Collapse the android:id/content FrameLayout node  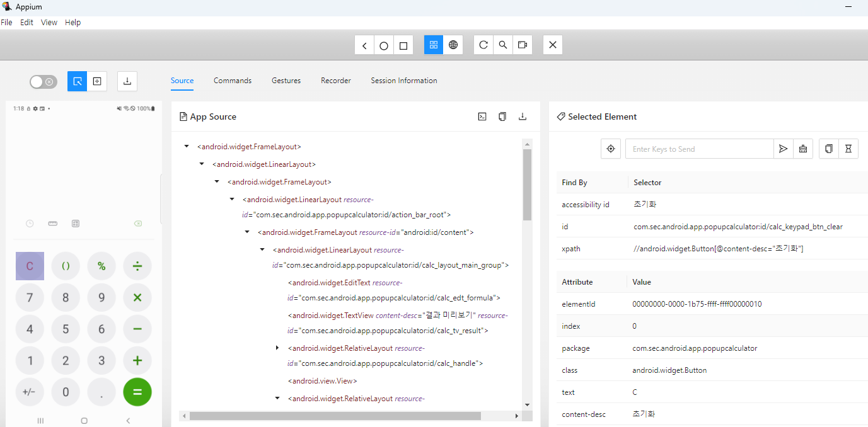pyautogui.click(x=247, y=232)
